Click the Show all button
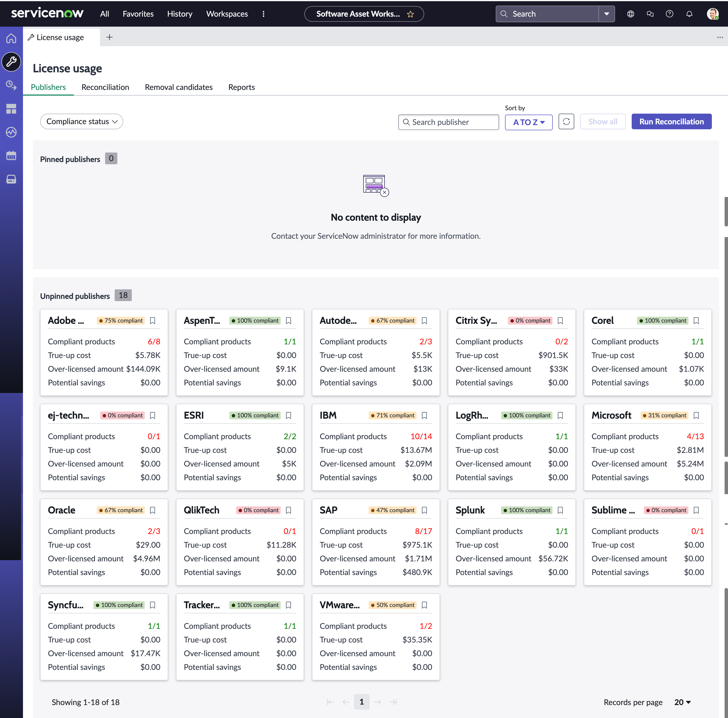This screenshot has height=718, width=728. point(603,122)
